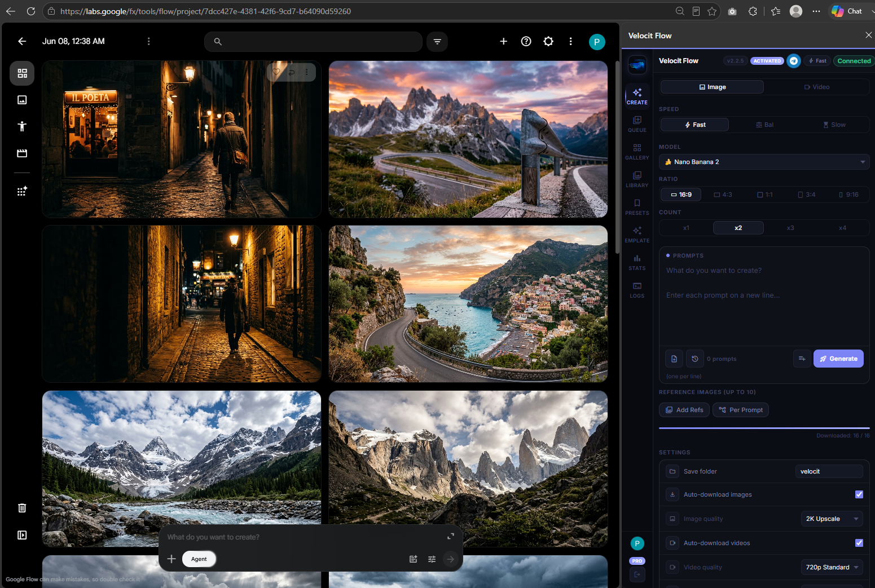Choose the 9:16 ratio

[848, 194]
